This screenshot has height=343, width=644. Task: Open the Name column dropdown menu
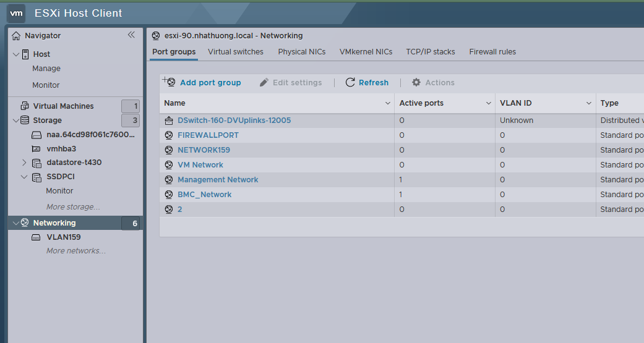click(x=388, y=103)
